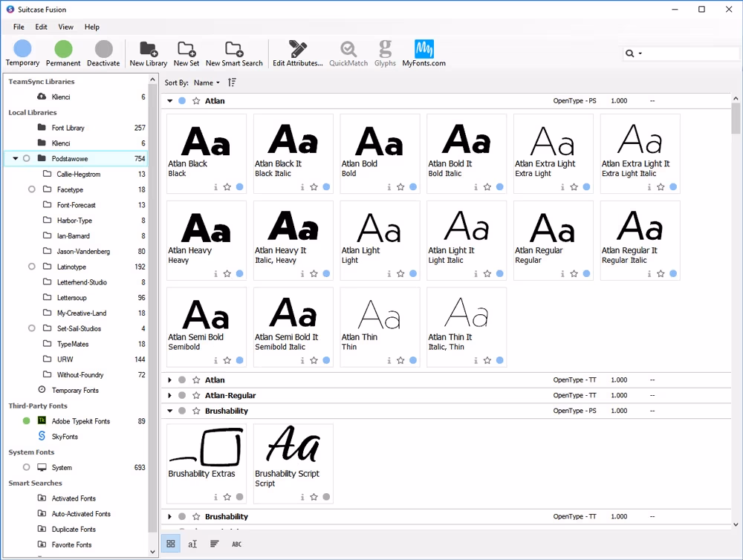The image size is (743, 560).
Task: Select the Adobe Typekit Fonts library
Action: pyautogui.click(x=80, y=421)
